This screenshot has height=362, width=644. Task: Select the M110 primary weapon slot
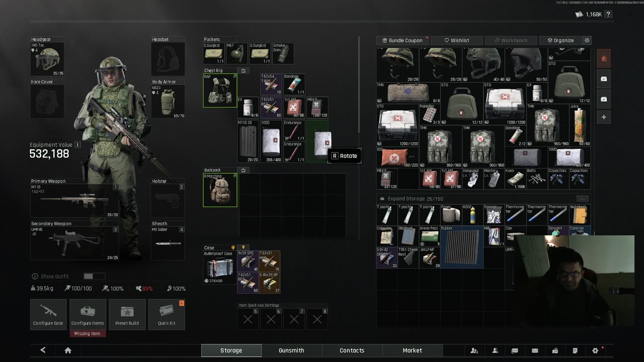[x=74, y=201]
